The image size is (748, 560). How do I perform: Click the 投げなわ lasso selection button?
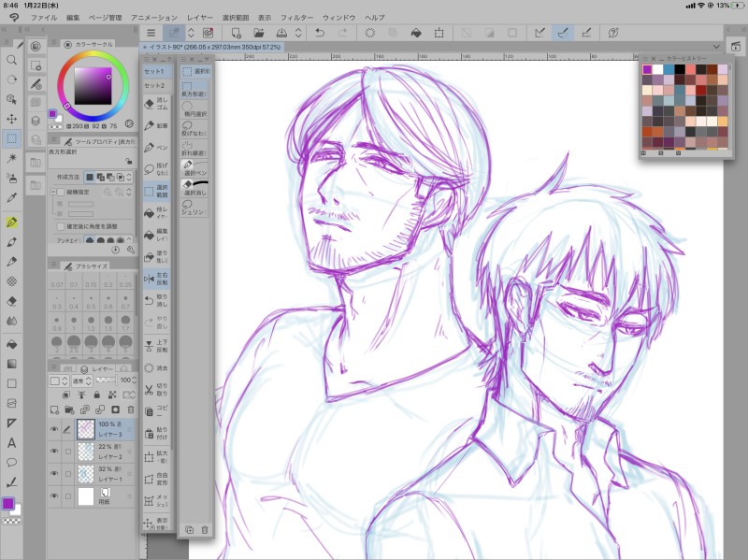point(194,129)
